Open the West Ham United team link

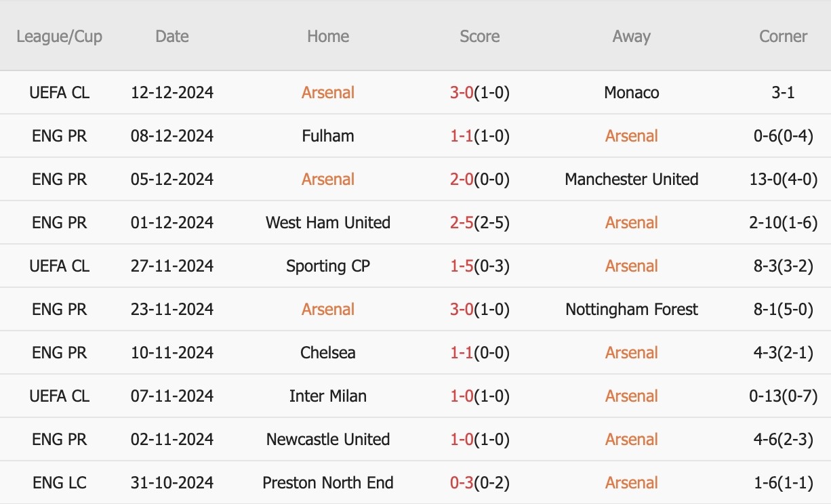click(x=328, y=222)
